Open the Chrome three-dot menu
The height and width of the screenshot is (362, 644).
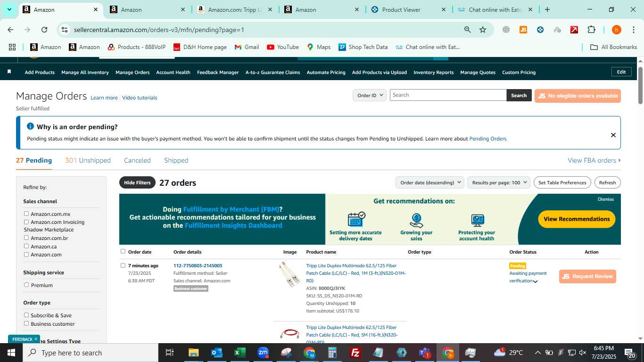[x=633, y=30]
